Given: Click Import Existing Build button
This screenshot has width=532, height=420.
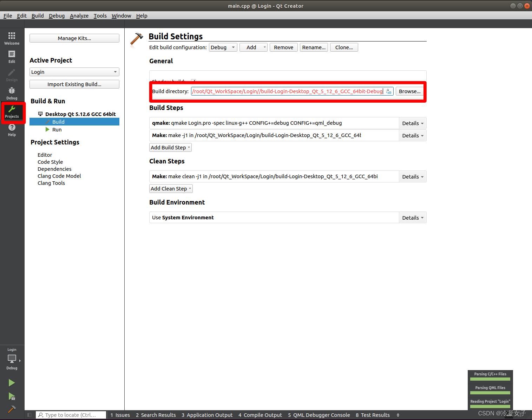Looking at the screenshot, I should (74, 84).
